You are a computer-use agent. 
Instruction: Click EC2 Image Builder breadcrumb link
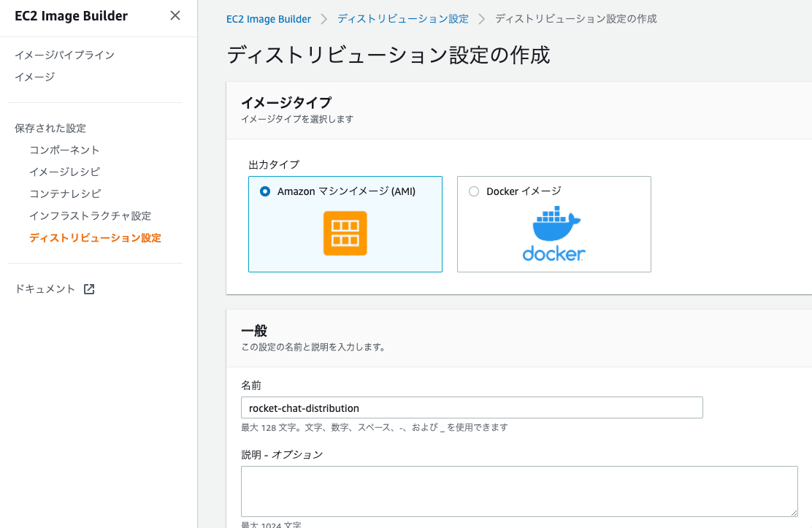click(269, 19)
